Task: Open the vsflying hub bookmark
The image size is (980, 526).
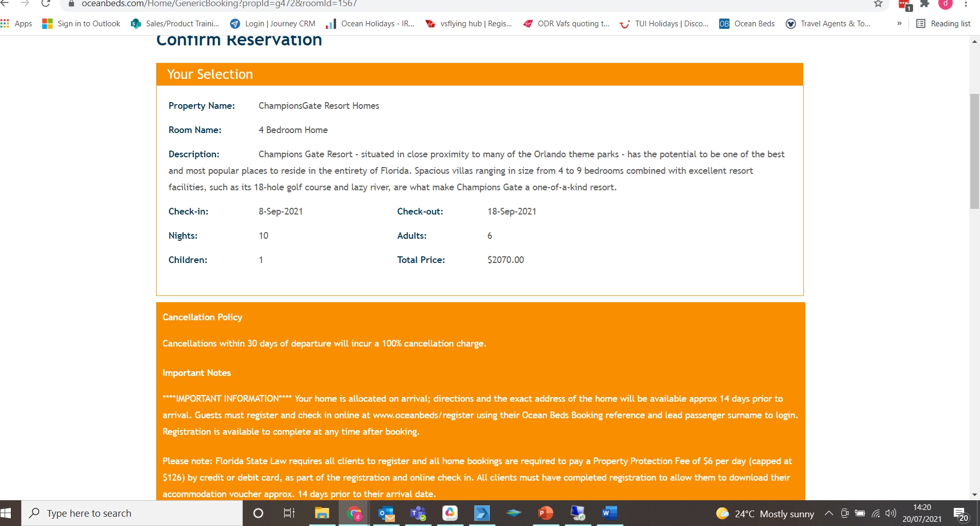Action: 469,24
